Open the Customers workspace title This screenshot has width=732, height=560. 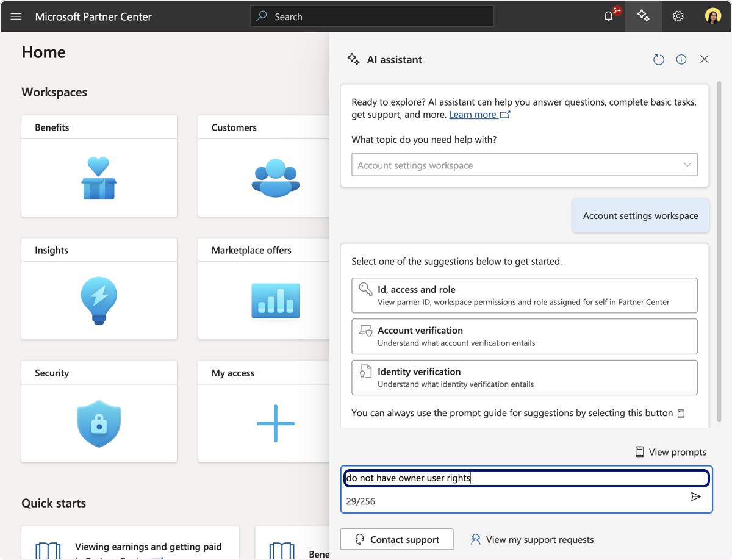(x=234, y=127)
